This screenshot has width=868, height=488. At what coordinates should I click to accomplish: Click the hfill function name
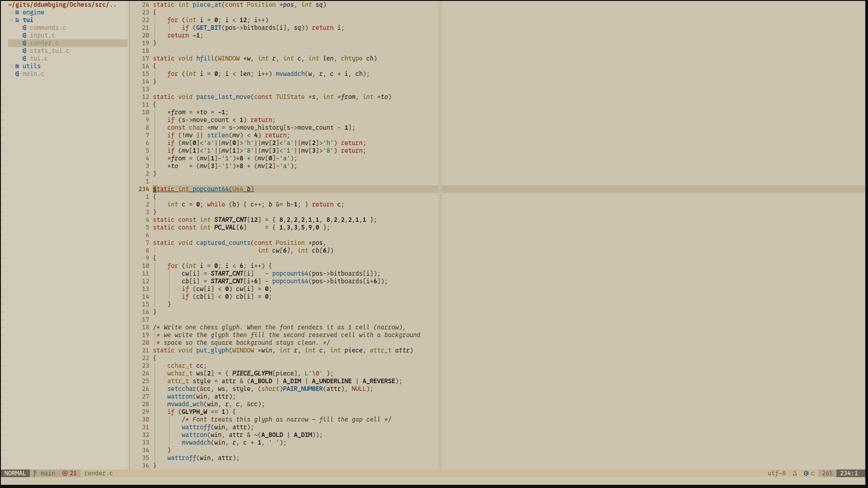pos(205,58)
